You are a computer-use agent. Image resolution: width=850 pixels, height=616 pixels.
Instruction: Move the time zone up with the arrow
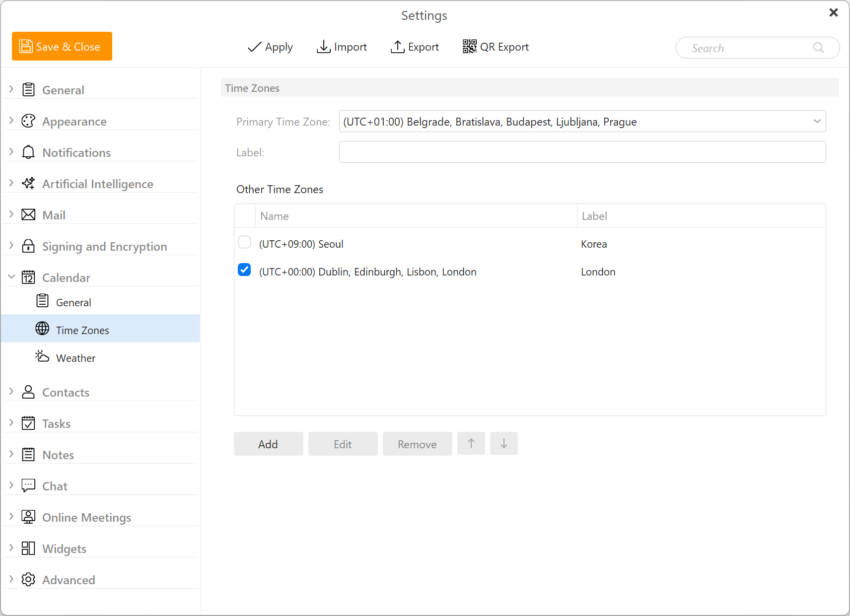[x=471, y=443]
